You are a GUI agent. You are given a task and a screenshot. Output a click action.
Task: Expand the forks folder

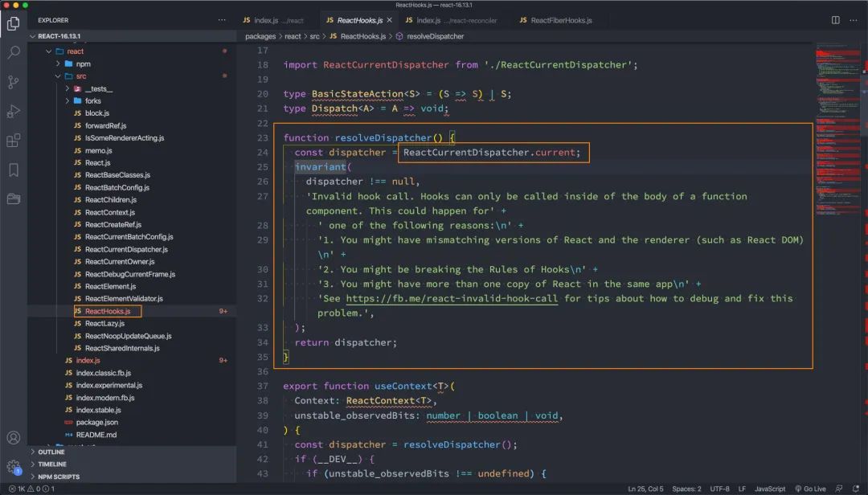pos(67,100)
